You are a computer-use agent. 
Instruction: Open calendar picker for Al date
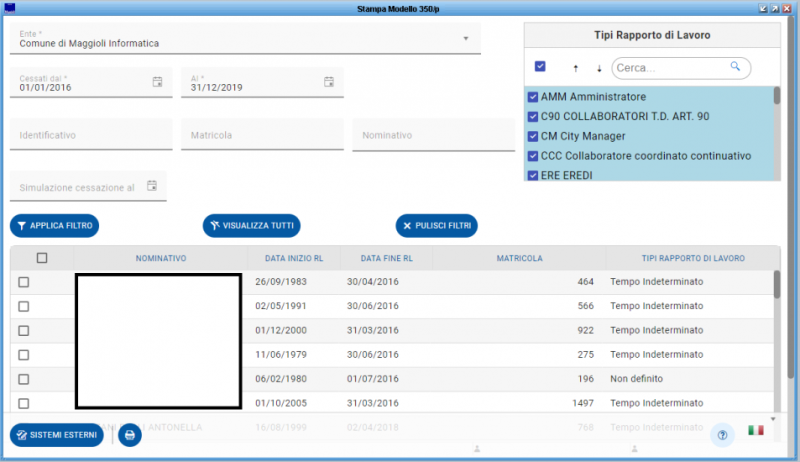click(x=329, y=82)
